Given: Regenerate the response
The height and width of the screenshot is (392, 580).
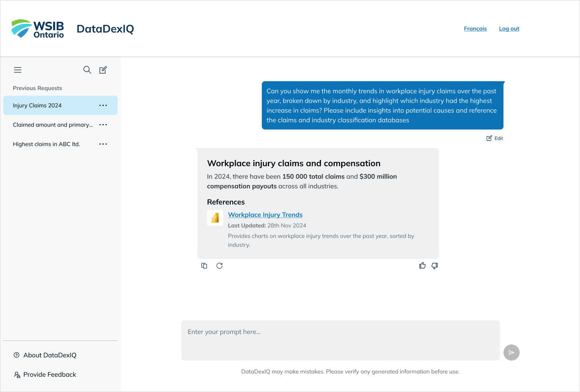Looking at the screenshot, I should coord(220,265).
